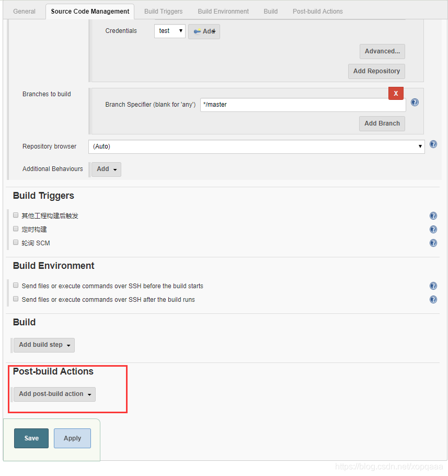Delete the branch with the red X icon
Viewport: 448px width, 476px height.
pos(396,93)
